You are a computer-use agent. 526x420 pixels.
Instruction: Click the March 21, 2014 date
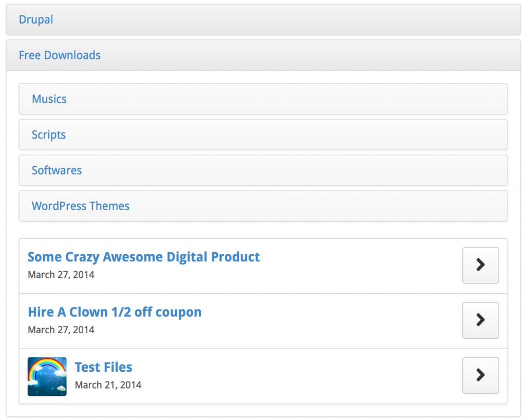pyautogui.click(x=108, y=385)
